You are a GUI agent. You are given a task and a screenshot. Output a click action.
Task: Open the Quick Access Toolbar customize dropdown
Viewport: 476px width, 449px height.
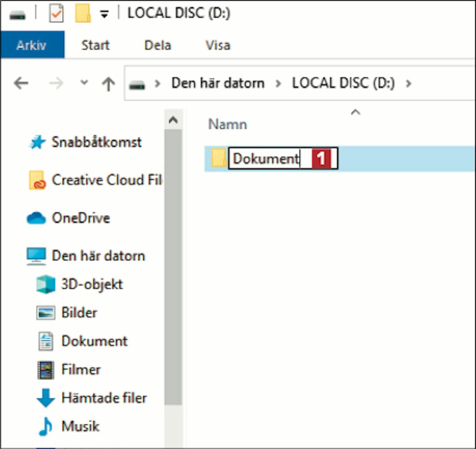pyautogui.click(x=104, y=14)
